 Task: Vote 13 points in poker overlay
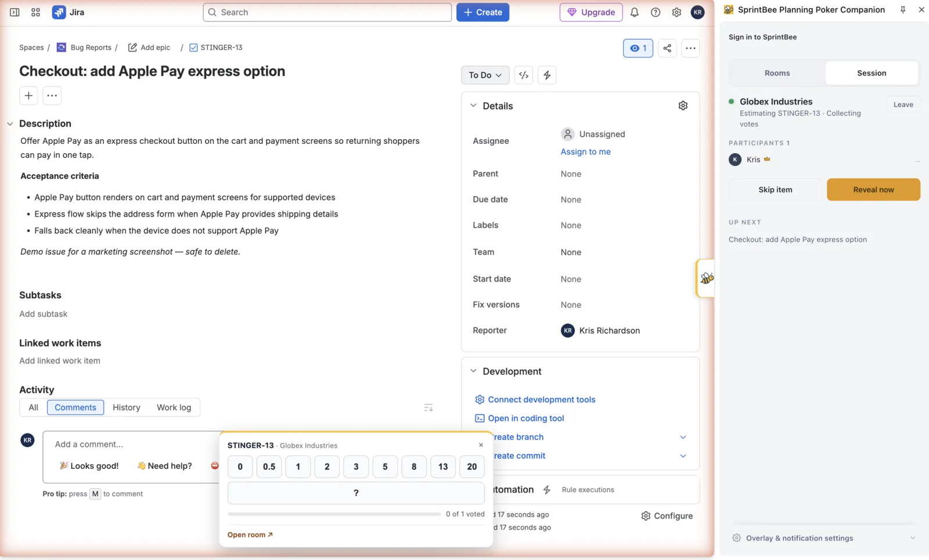click(443, 467)
